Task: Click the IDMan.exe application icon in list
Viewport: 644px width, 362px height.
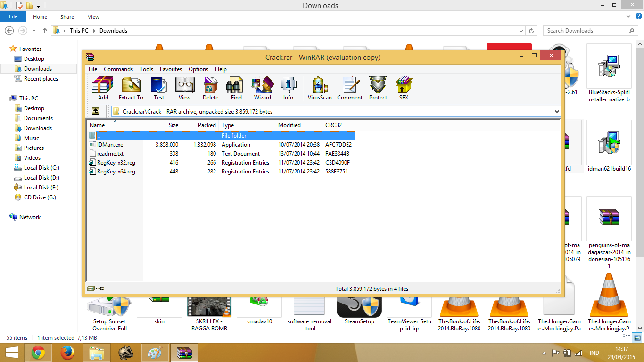Action: click(92, 144)
